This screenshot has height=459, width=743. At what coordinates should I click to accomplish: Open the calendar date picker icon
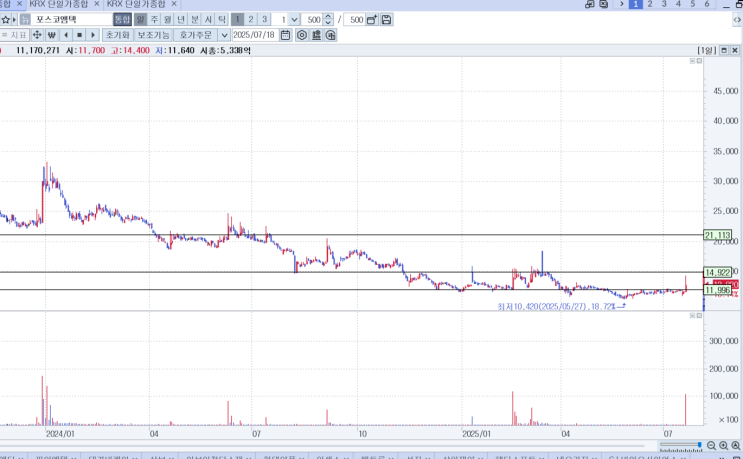coord(285,35)
